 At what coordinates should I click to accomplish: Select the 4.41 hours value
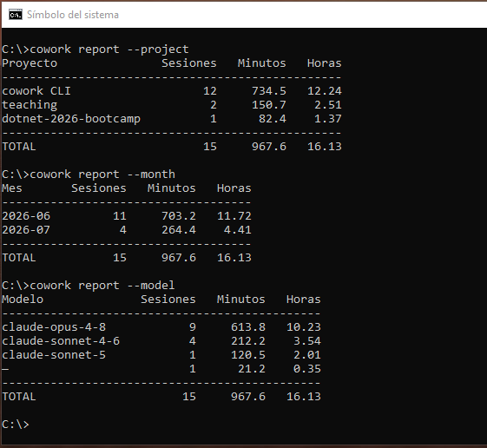point(238,230)
